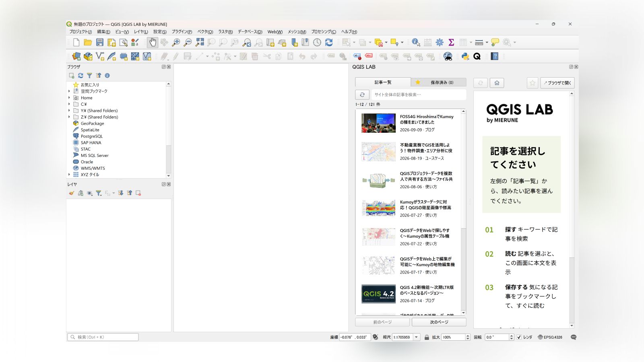Increase the rotation value stepper
644x362 pixels.
click(512, 336)
